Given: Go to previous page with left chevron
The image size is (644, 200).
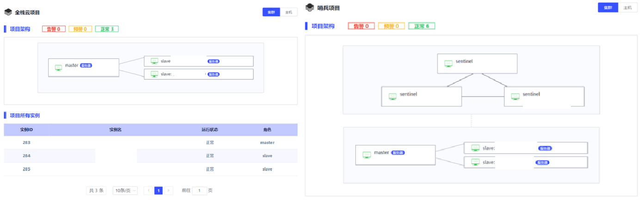Looking at the screenshot, I should (x=148, y=190).
